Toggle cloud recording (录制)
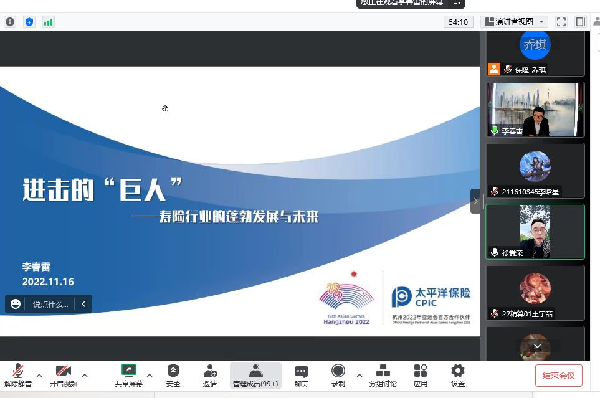The height and width of the screenshot is (398, 600). tap(338, 375)
